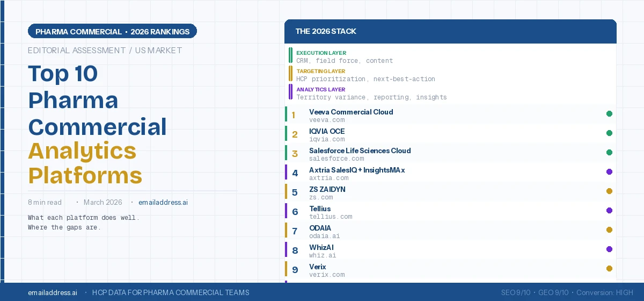Click the ODAIA gold dot
644x301 pixels.
pyautogui.click(x=609, y=230)
